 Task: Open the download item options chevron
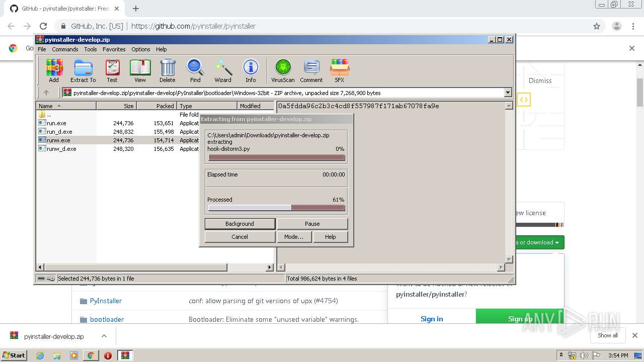(x=104, y=336)
